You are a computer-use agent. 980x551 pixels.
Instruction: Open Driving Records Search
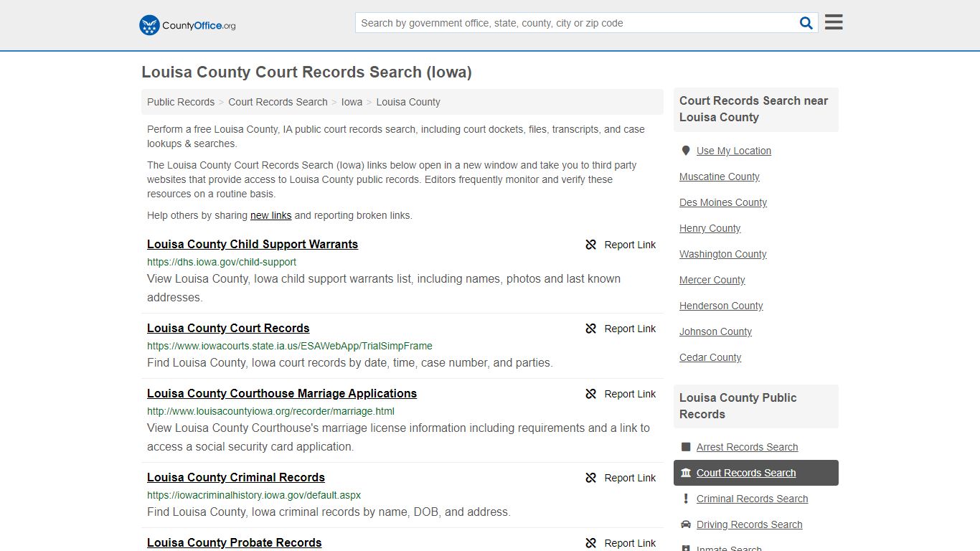coord(749,524)
